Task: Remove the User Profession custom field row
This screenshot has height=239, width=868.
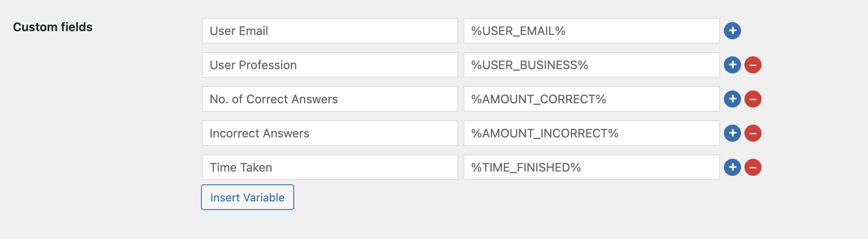Action: (753, 65)
